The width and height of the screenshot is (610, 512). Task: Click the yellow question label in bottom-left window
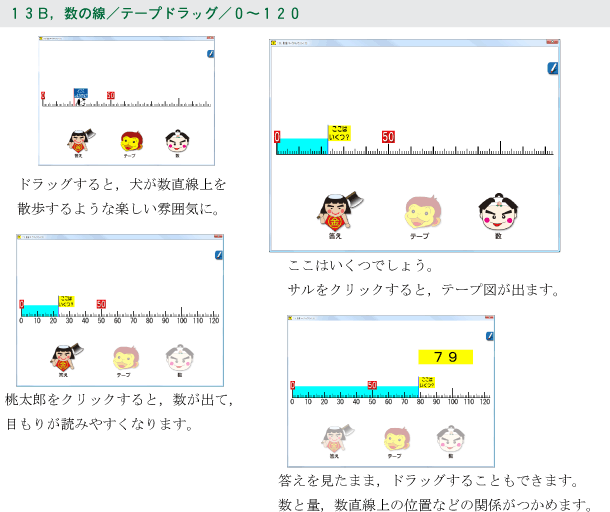pos(66,302)
